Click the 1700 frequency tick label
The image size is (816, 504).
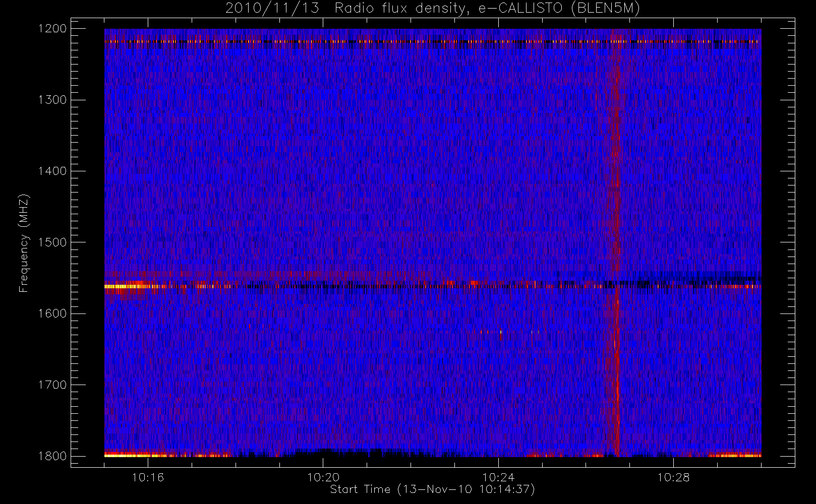tap(52, 385)
